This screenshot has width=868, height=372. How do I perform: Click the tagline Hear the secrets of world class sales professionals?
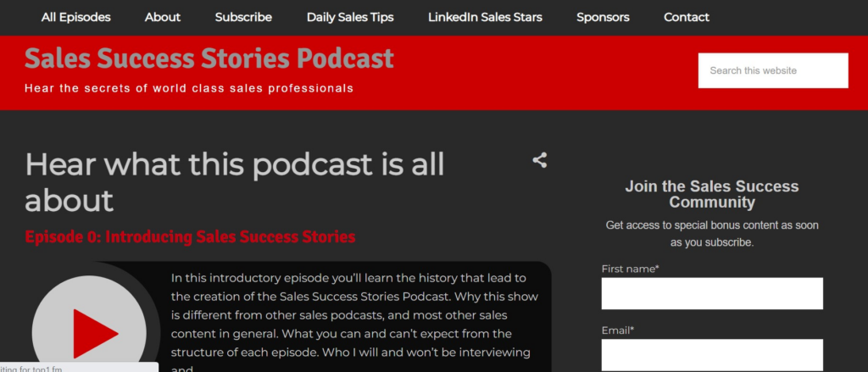(x=189, y=88)
